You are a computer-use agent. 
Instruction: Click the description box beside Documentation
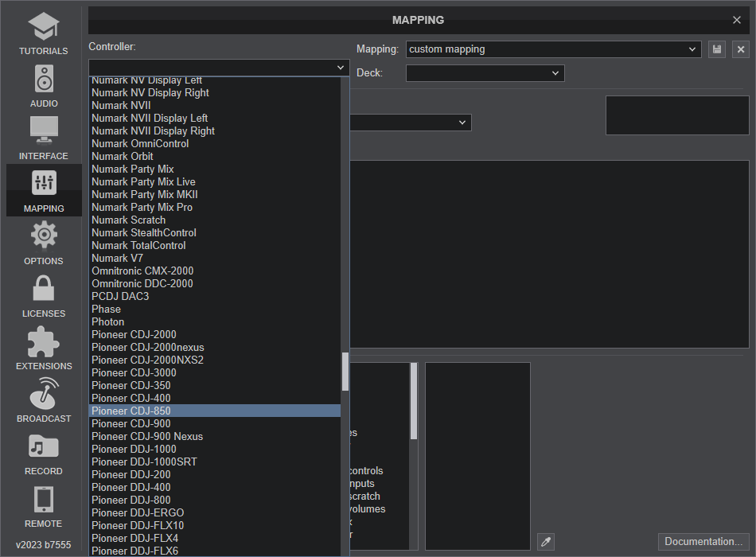477,456
